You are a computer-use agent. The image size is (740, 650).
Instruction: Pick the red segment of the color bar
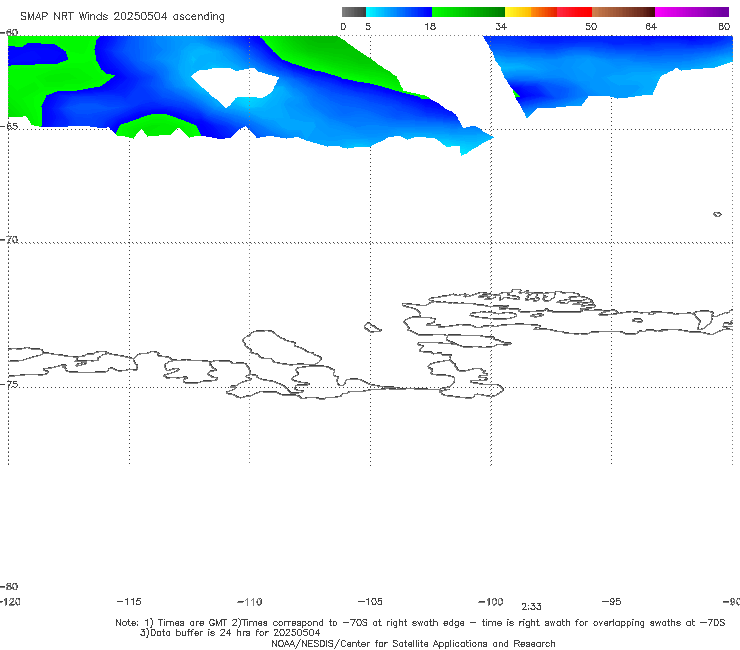pyautogui.click(x=574, y=12)
